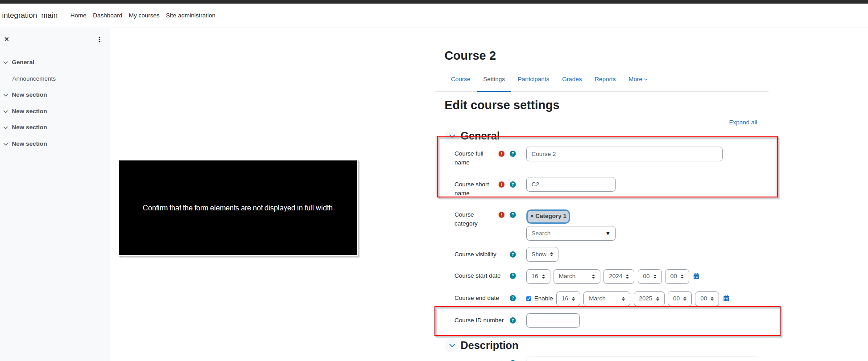
Task: Click help icon for Course full name
Action: click(513, 154)
